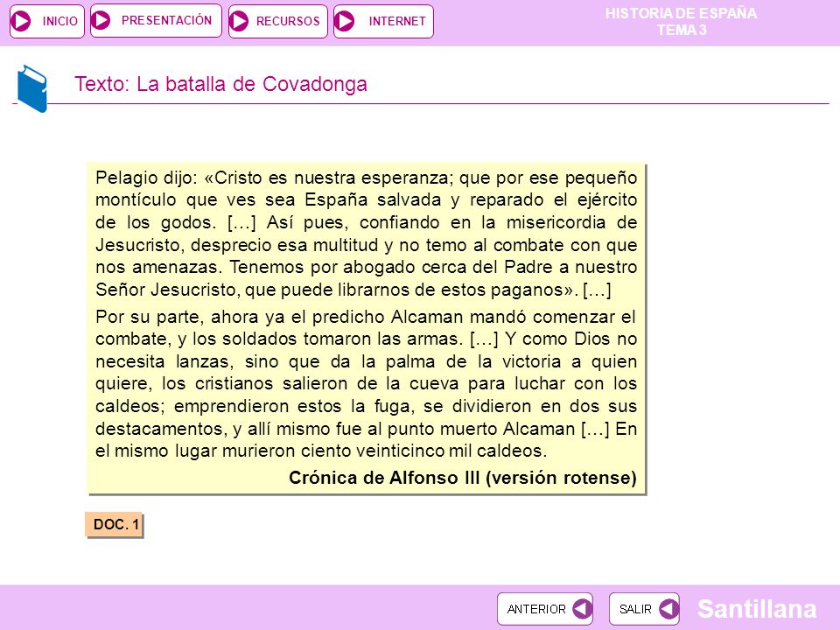Exit using the SALIR button

click(644, 609)
